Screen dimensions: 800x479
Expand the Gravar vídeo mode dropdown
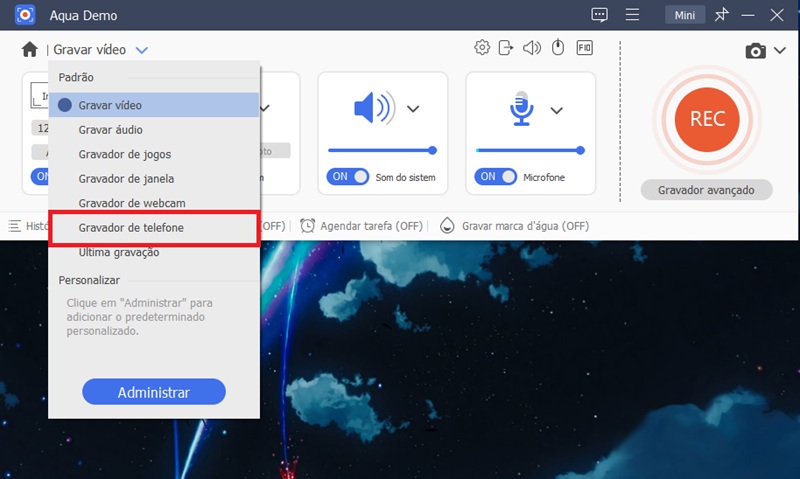142,50
